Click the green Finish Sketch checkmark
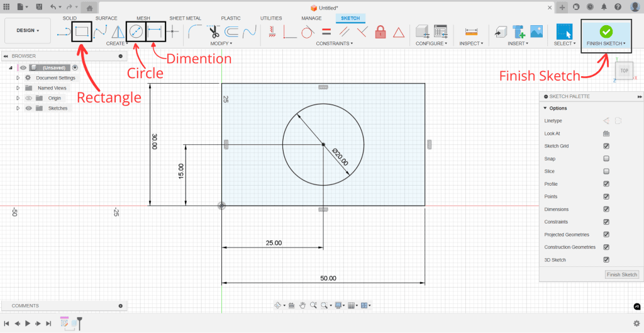Viewport: 644px width, 333px height. [x=606, y=31]
